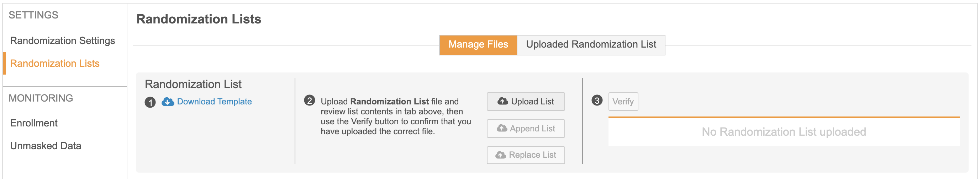Click the step 1 number badge

(150, 102)
